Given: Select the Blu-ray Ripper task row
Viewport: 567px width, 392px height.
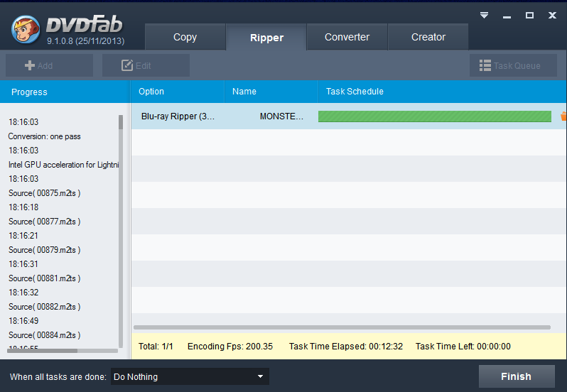Looking at the screenshot, I should tap(349, 116).
